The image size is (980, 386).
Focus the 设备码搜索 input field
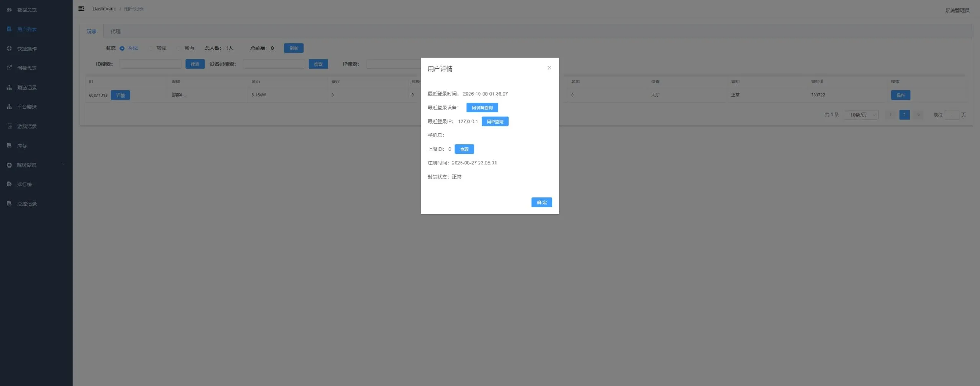coord(274,64)
